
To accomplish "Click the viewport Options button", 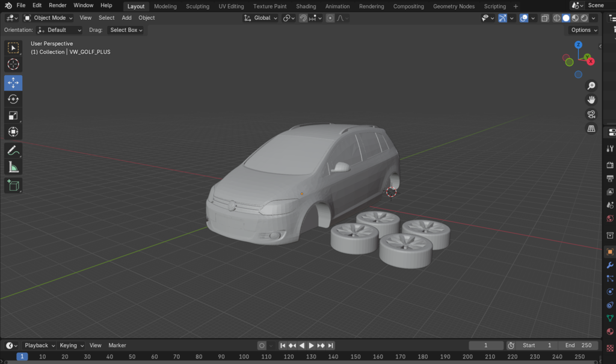I will 582,29.
